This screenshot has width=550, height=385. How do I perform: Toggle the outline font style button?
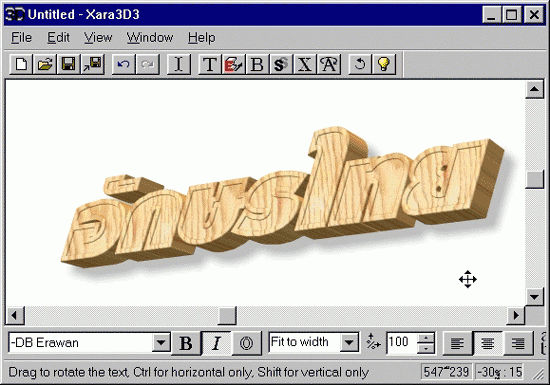(246, 343)
